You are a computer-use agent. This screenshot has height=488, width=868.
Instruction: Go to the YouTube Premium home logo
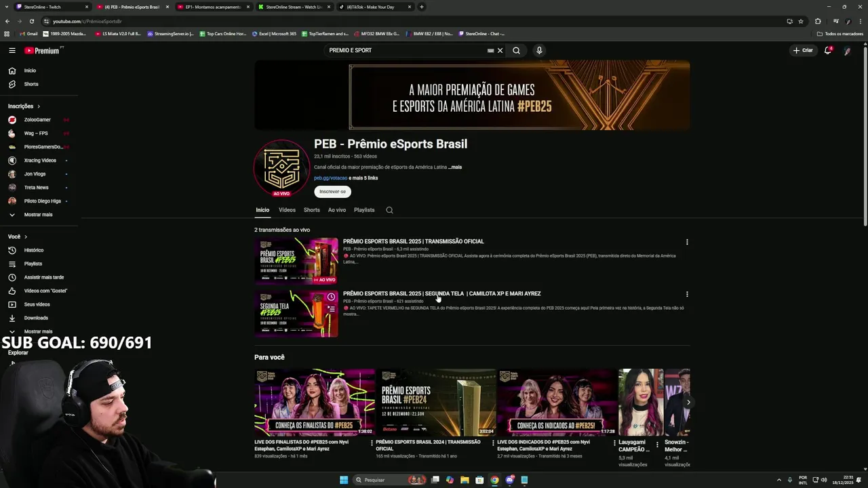[42, 50]
